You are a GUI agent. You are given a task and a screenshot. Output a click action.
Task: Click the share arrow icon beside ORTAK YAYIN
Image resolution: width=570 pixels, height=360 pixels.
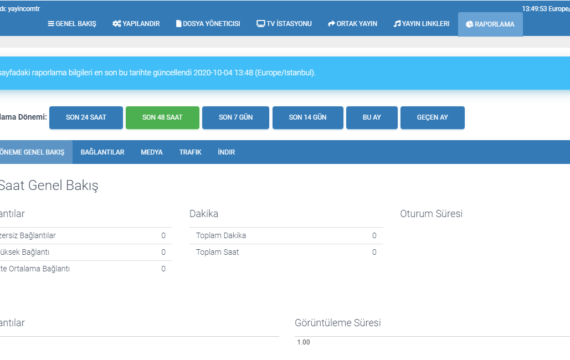[x=331, y=24]
